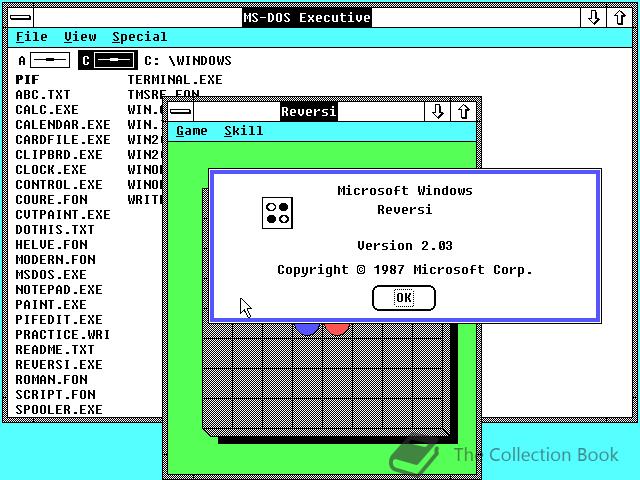Select MODERN.FON file
Screen dimensions: 640x480
pyautogui.click(x=56, y=260)
